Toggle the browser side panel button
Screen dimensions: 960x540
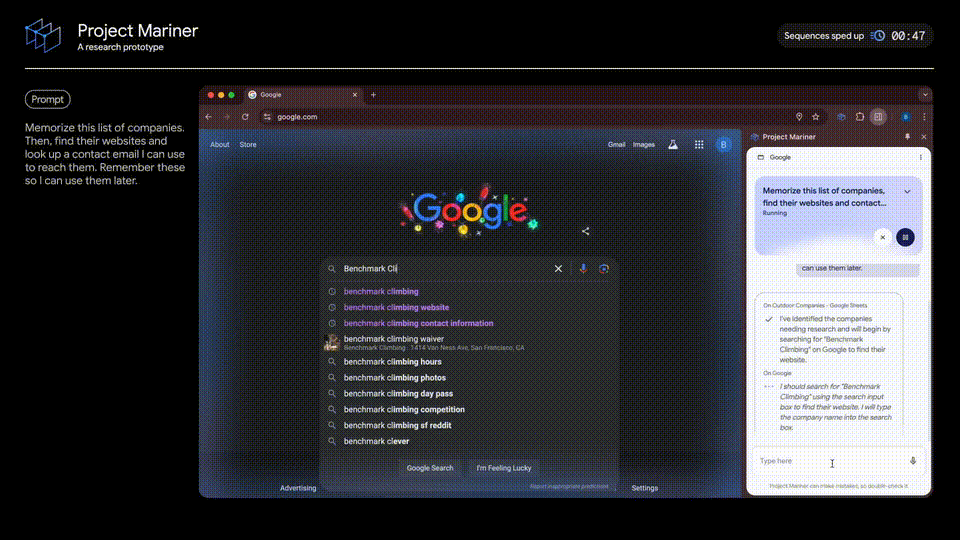[x=878, y=117]
